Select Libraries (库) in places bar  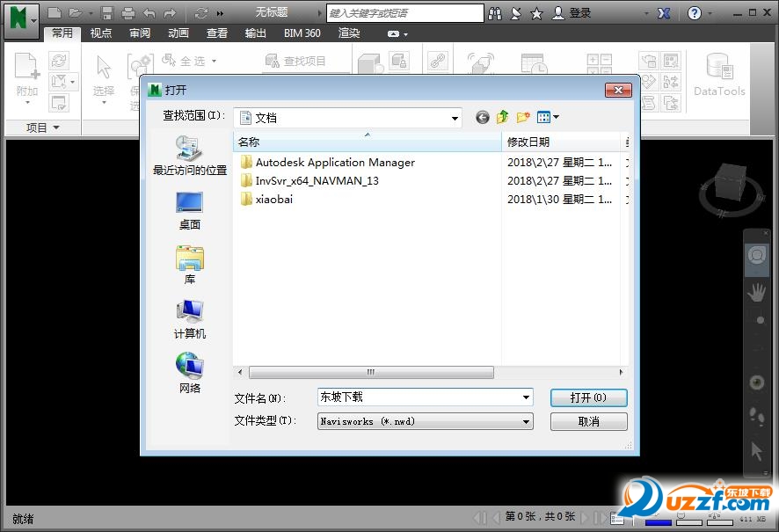(190, 266)
